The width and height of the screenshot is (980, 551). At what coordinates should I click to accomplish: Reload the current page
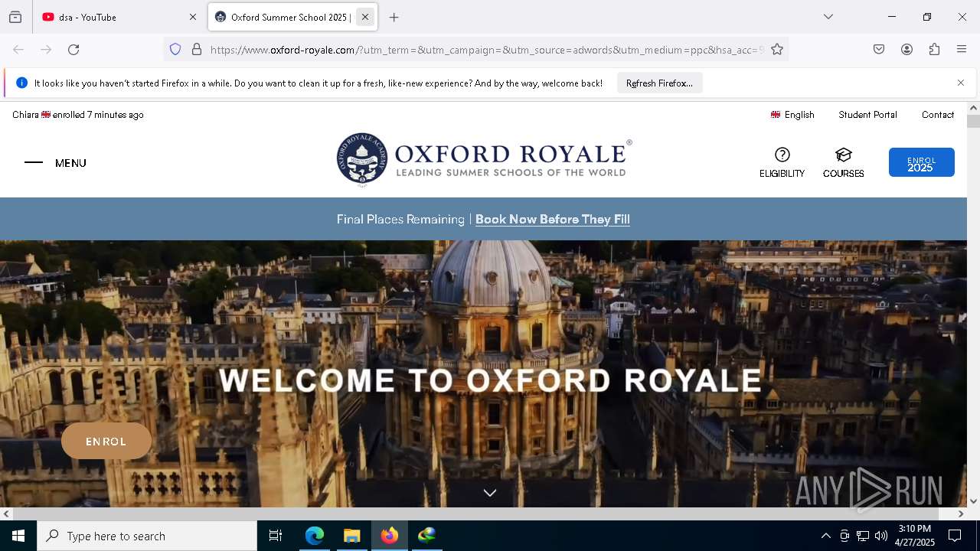[73, 50]
